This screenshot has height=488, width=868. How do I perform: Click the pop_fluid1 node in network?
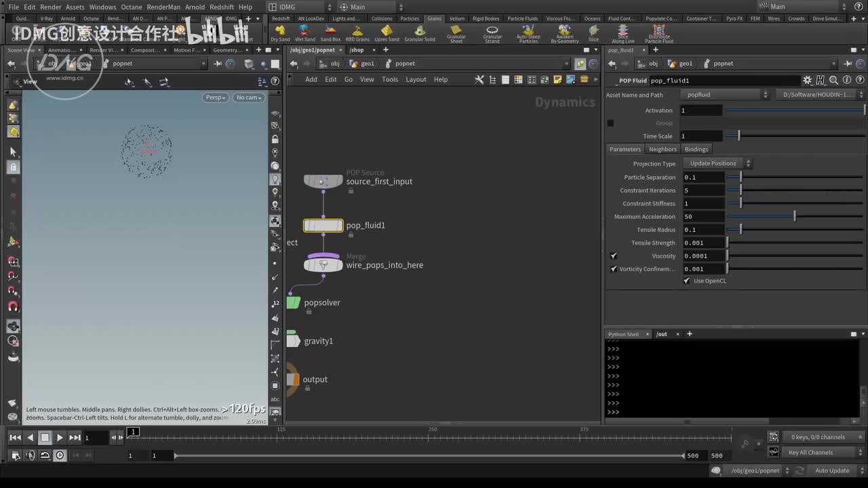point(323,225)
